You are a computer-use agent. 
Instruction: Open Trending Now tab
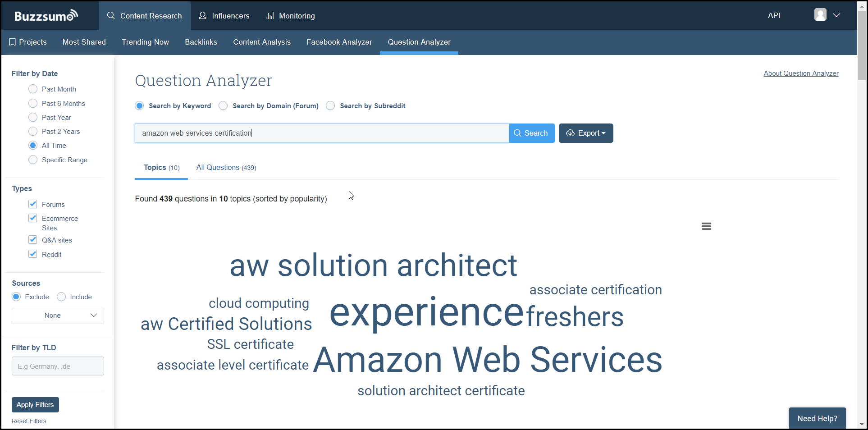tap(145, 42)
